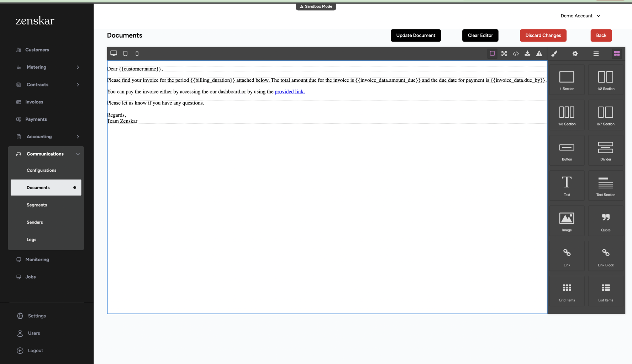Click the zenskar logo
The width and height of the screenshot is (632, 364).
(x=35, y=21)
